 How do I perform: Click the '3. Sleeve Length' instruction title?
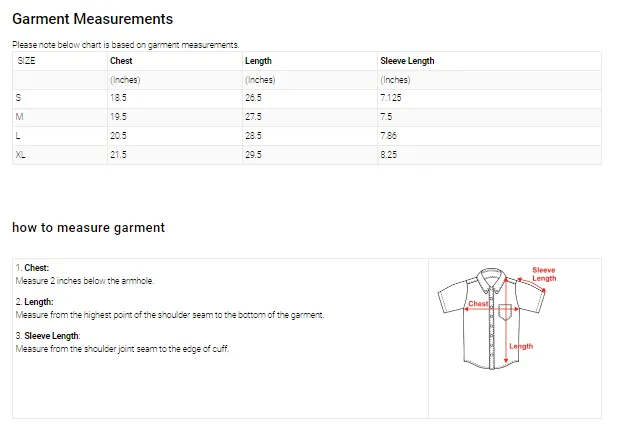click(x=48, y=336)
